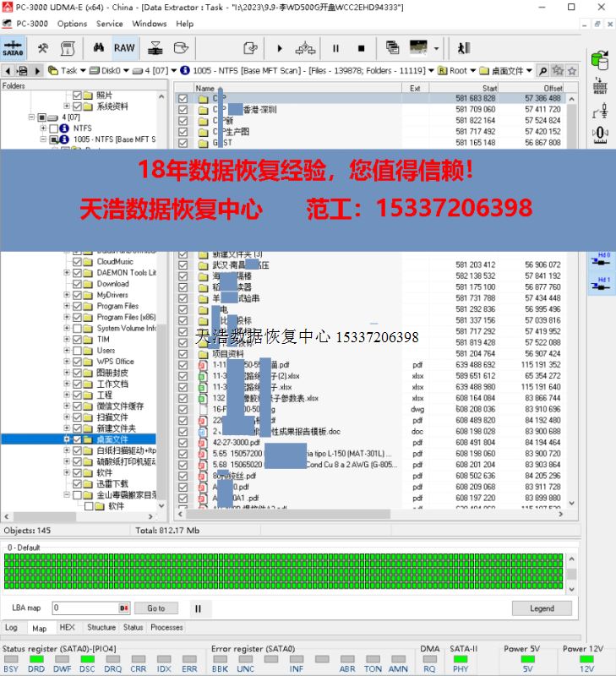The width and height of the screenshot is (616, 676).
Task: Toggle checkbox for TIM folder
Action: (77, 340)
